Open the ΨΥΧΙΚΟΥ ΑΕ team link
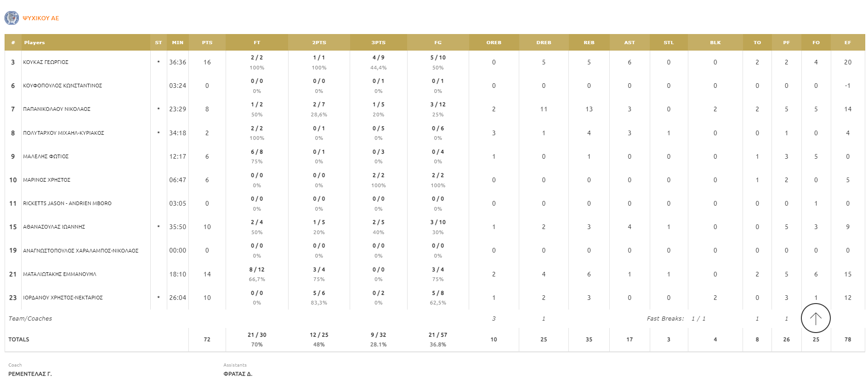This screenshot has height=379, width=868. coord(41,18)
